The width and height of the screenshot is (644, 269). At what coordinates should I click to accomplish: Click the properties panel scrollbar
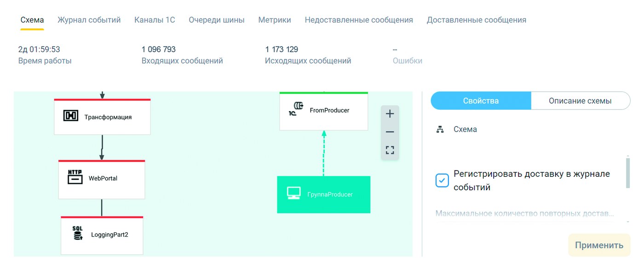[x=628, y=173]
